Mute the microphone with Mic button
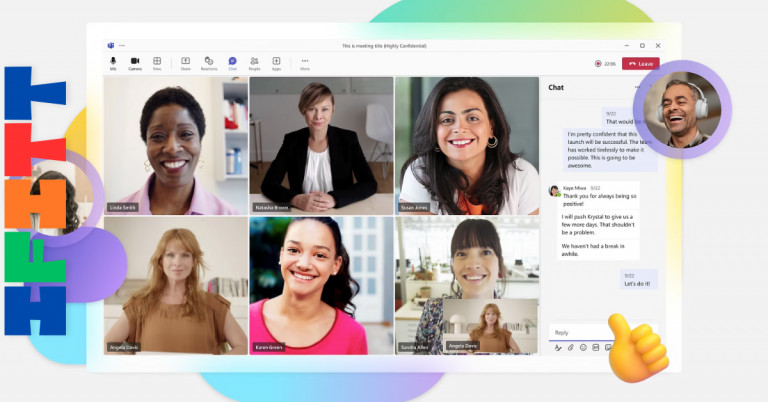This screenshot has width=768, height=402. [113, 62]
